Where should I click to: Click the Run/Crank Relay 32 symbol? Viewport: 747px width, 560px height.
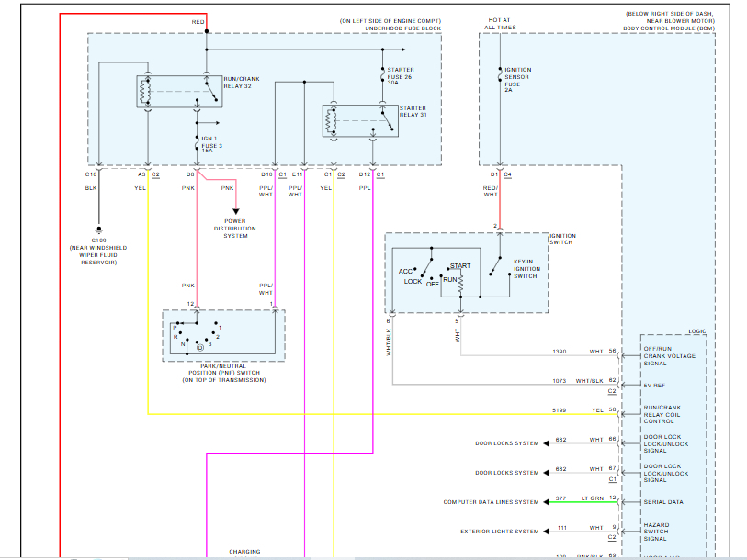point(179,92)
